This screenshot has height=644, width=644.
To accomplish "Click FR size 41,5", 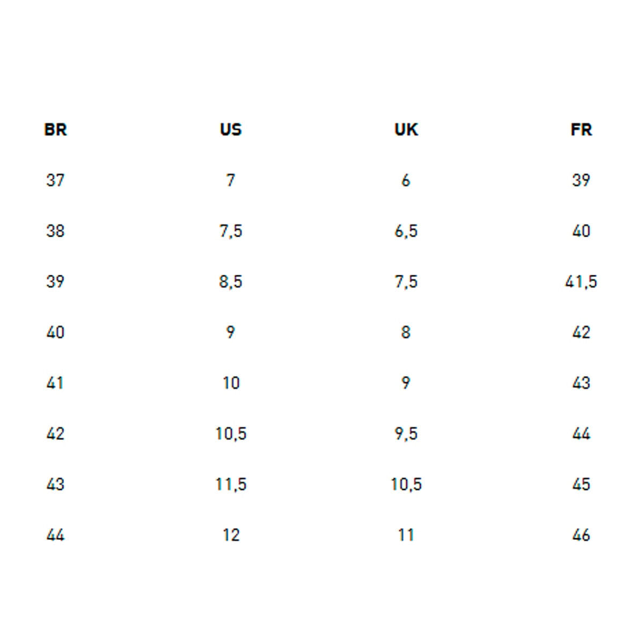I will click(x=581, y=282).
